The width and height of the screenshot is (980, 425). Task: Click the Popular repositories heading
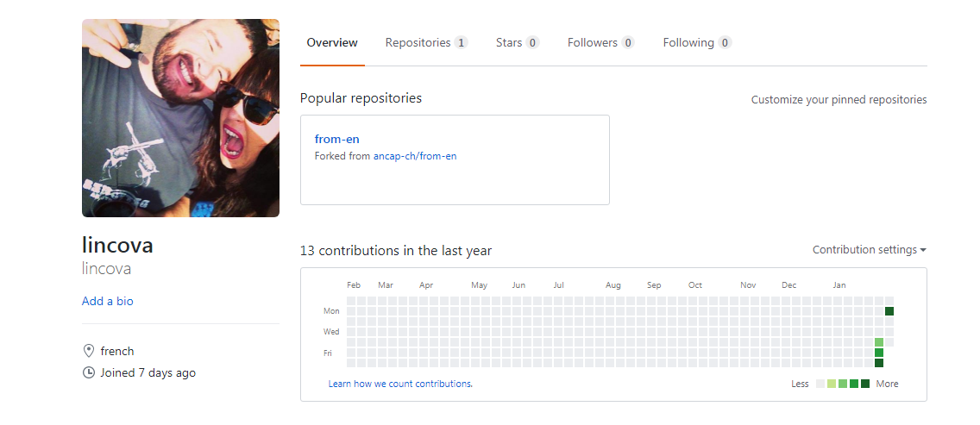coord(361,98)
